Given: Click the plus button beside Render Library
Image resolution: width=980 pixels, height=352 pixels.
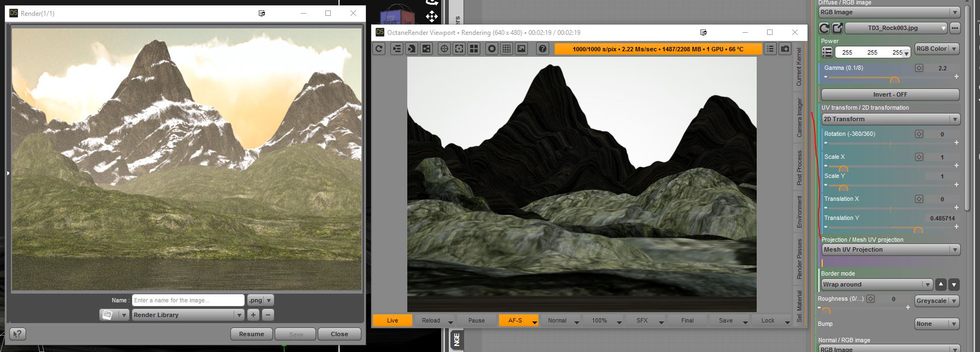Looking at the screenshot, I should click(253, 315).
